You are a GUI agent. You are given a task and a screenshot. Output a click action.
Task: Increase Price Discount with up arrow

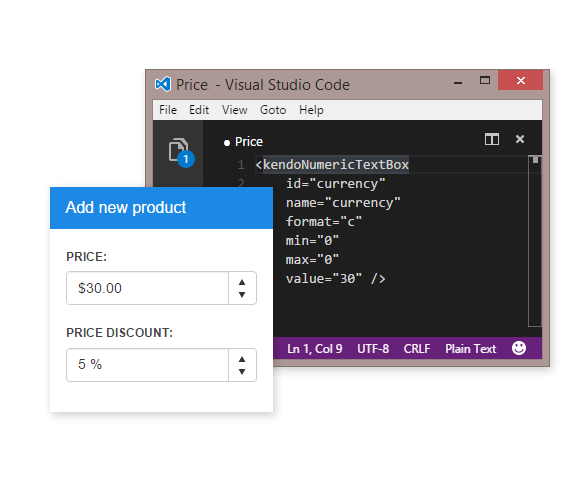tap(242, 359)
